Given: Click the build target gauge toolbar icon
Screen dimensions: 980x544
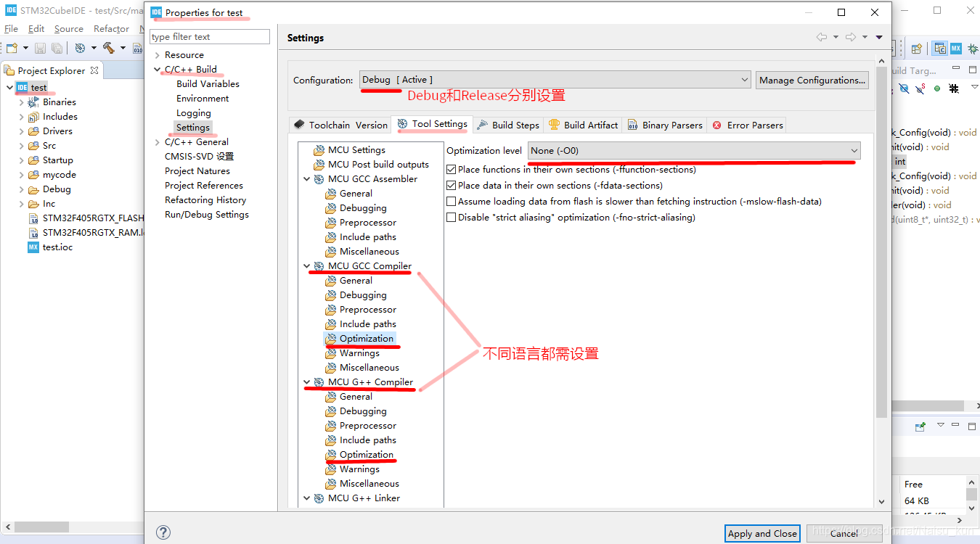Looking at the screenshot, I should click(x=81, y=48).
